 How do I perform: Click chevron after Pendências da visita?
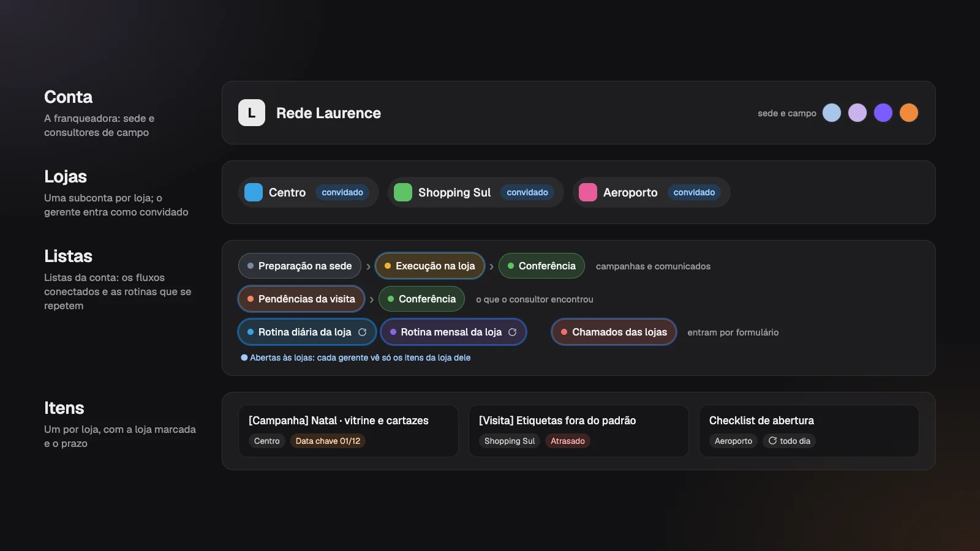(x=371, y=299)
